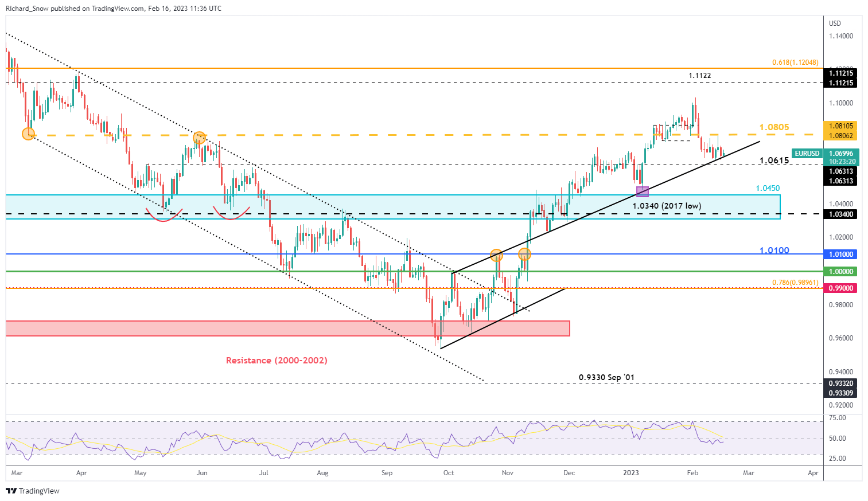The image size is (868, 501).
Task: Click the Nov label on time axis
Action: click(x=507, y=473)
